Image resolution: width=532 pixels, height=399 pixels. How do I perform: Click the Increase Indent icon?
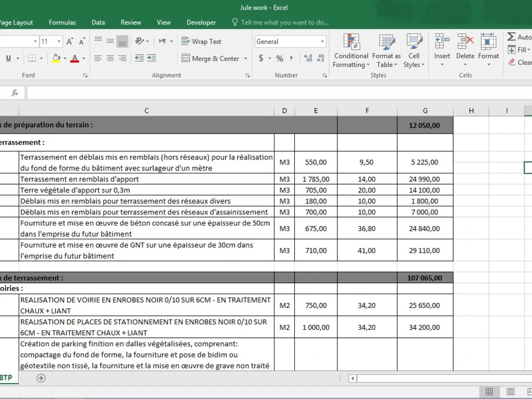pyautogui.click(x=152, y=59)
